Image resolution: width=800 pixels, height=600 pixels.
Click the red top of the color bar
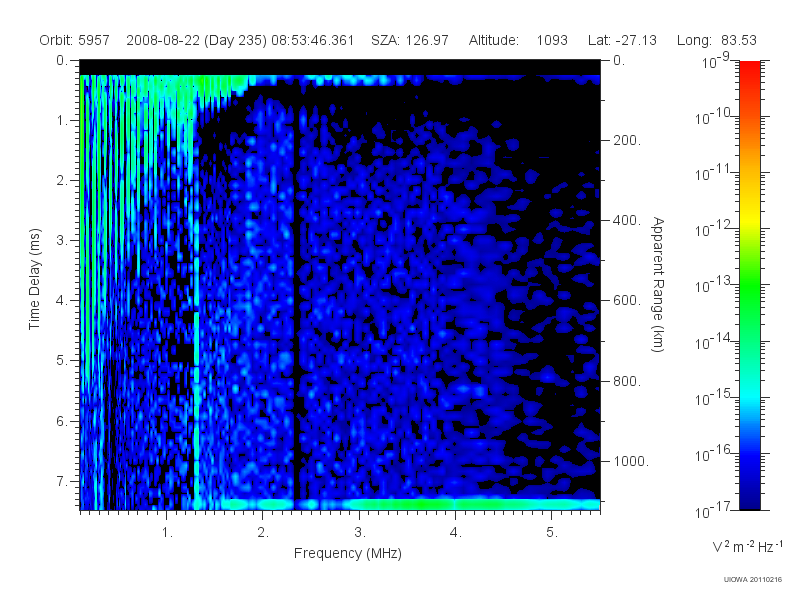pyautogui.click(x=749, y=71)
